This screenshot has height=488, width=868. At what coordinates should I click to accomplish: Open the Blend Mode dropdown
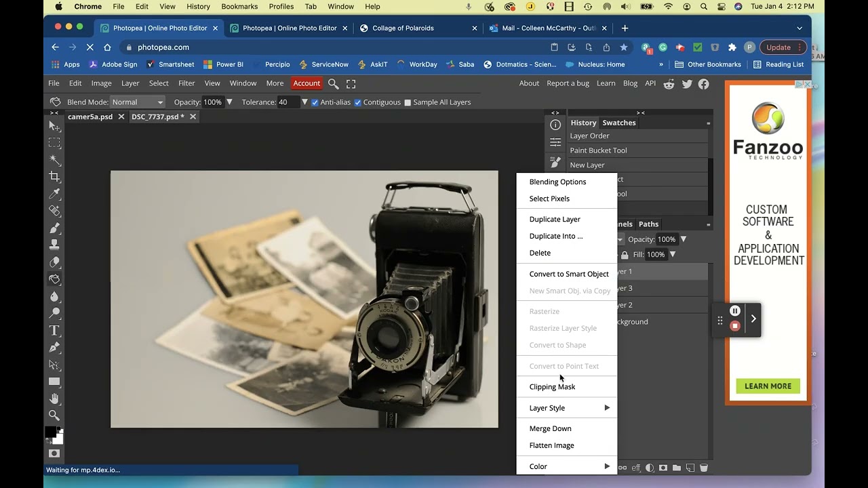[x=138, y=102]
